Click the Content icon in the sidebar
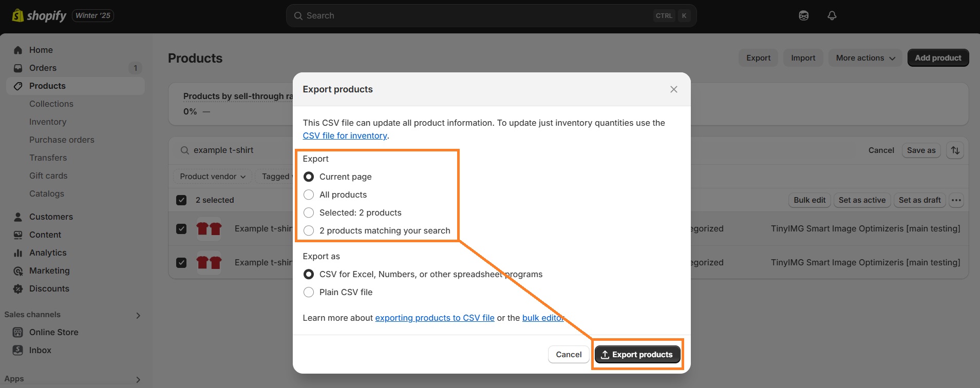The width and height of the screenshot is (980, 388). [x=18, y=235]
